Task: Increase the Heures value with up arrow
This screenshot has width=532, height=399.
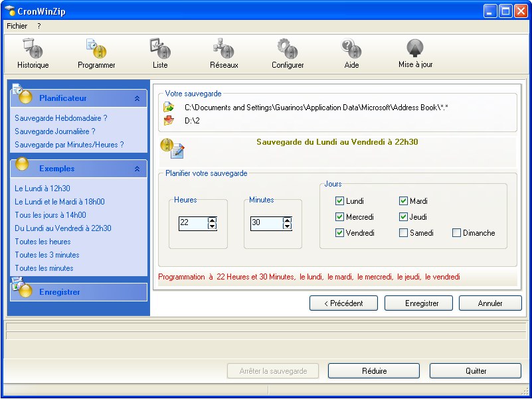Action: (212, 220)
